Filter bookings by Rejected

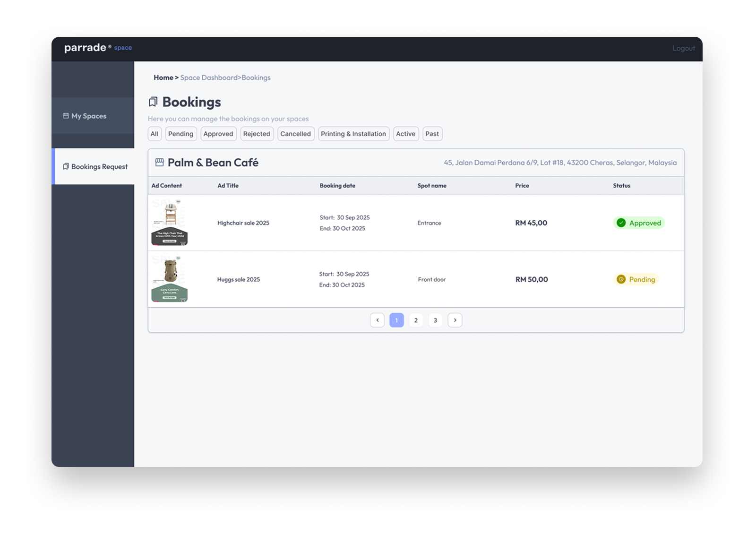[x=257, y=134]
